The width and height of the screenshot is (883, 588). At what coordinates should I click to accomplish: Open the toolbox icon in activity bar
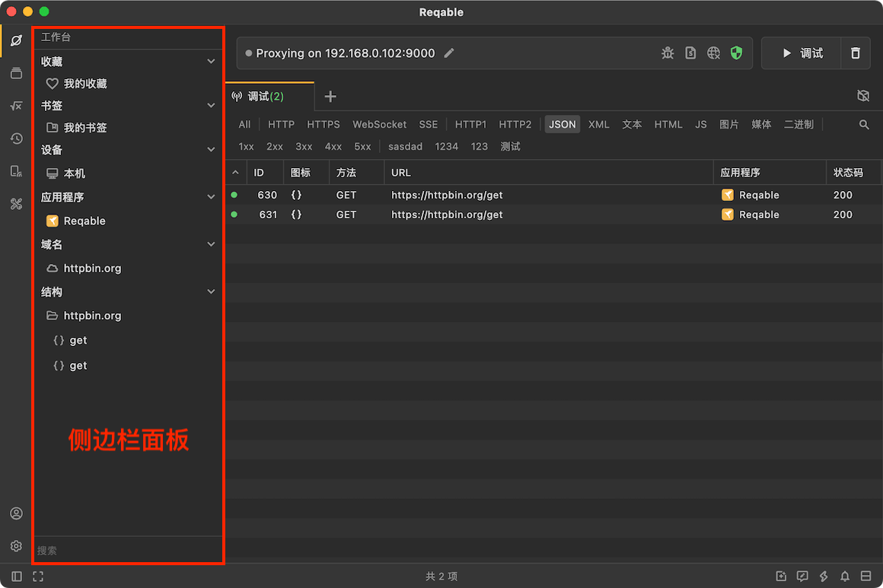tap(16, 204)
